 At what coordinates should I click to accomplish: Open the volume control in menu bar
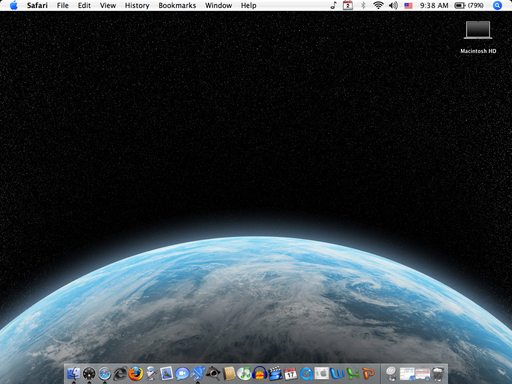pos(393,5)
